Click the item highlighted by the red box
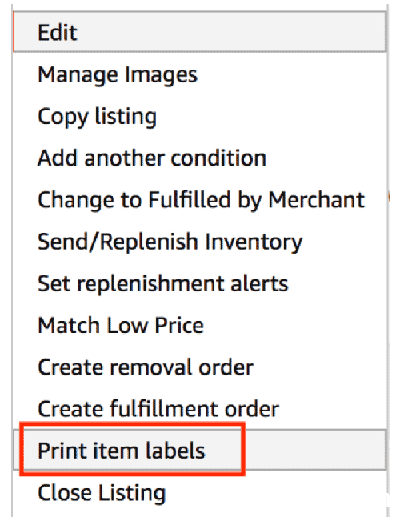 (x=199, y=450)
